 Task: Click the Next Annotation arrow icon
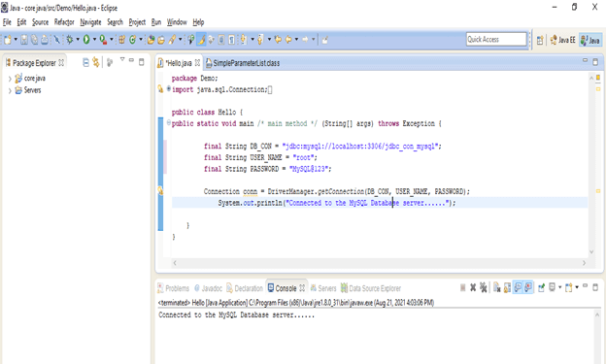[244, 40]
